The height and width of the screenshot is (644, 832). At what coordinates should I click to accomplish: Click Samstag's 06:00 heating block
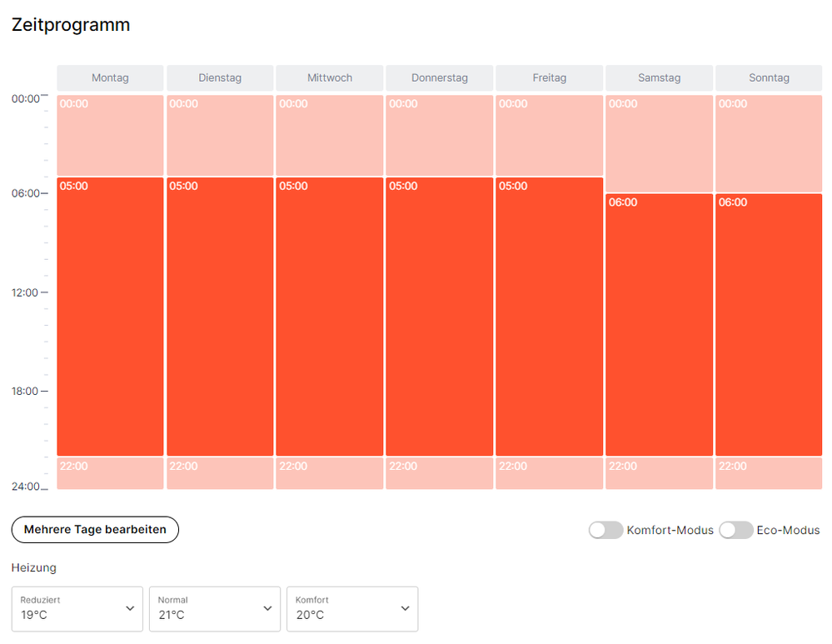(x=659, y=325)
